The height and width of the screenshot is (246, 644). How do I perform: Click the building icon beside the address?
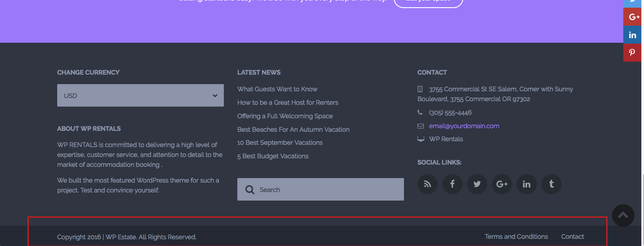(x=420, y=89)
